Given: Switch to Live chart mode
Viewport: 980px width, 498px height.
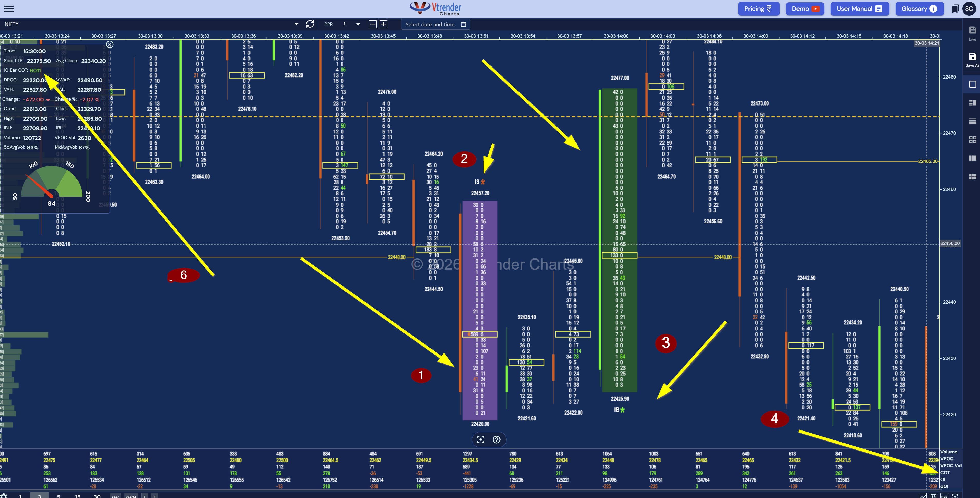Looking at the screenshot, I should (972, 33).
